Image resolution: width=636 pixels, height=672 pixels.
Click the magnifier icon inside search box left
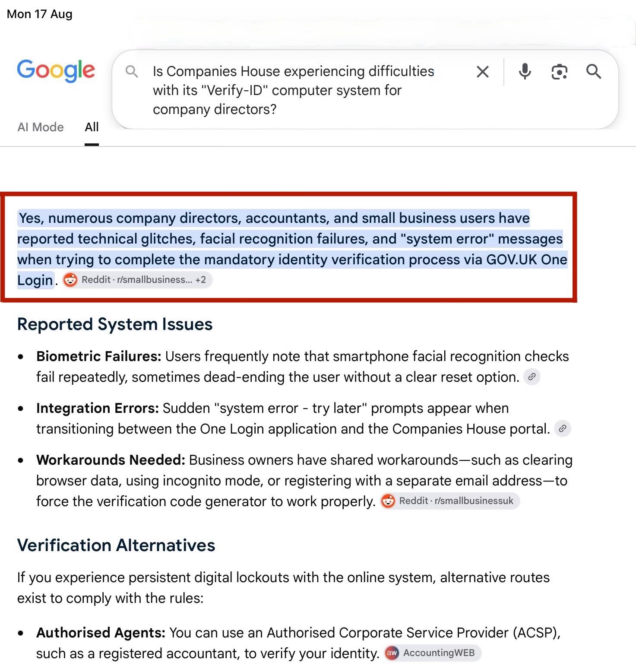click(132, 72)
